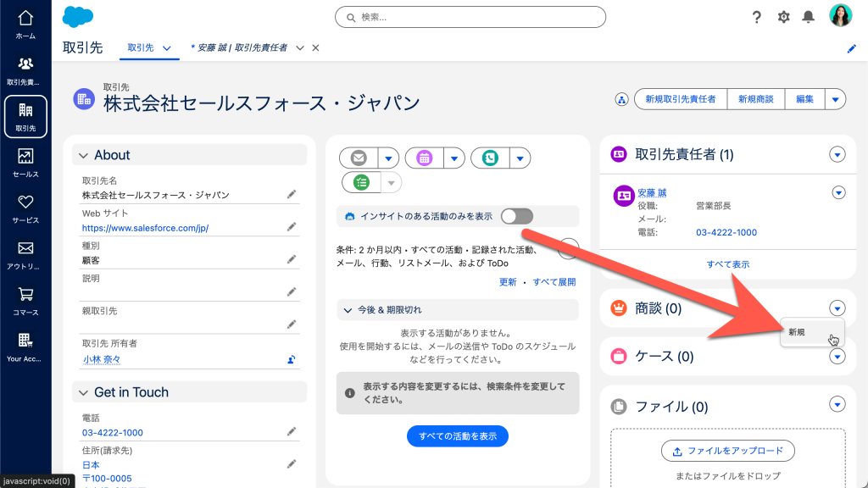Viewport: 868px width, 488px height.
Task: Click the Salesforce cloud logo
Action: [x=77, y=17]
